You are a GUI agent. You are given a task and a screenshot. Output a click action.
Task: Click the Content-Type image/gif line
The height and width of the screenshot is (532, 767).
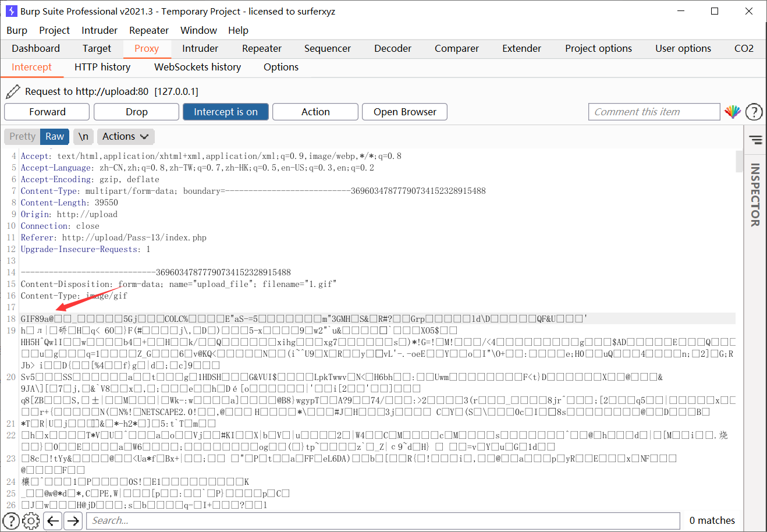tap(74, 296)
